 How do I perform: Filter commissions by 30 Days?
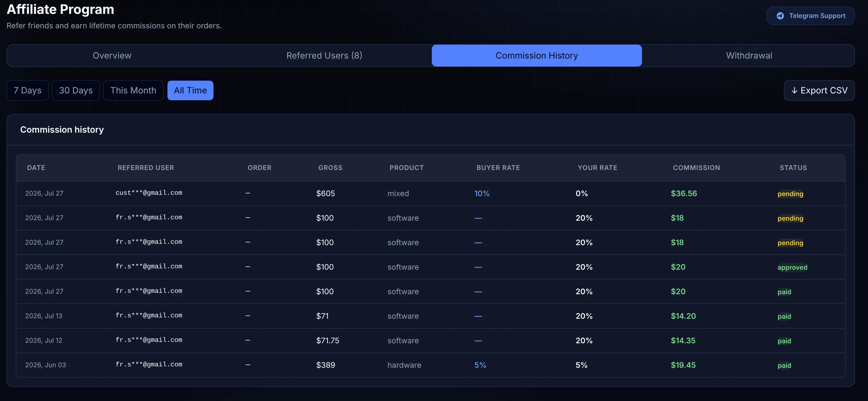[x=76, y=90]
